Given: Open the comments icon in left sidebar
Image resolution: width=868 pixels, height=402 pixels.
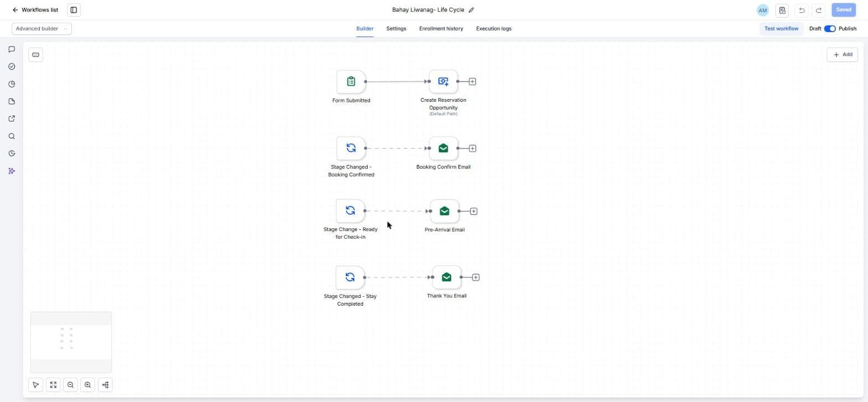Looking at the screenshot, I should click(x=12, y=49).
